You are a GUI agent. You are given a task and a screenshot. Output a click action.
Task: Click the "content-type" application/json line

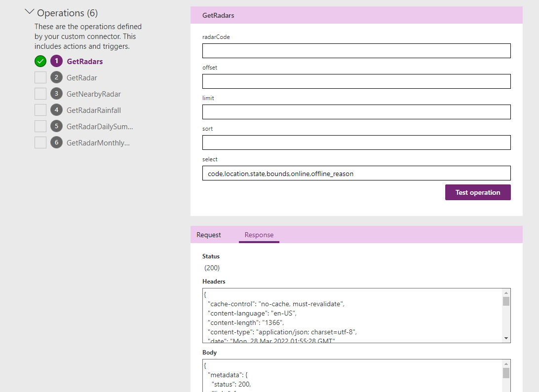282,332
